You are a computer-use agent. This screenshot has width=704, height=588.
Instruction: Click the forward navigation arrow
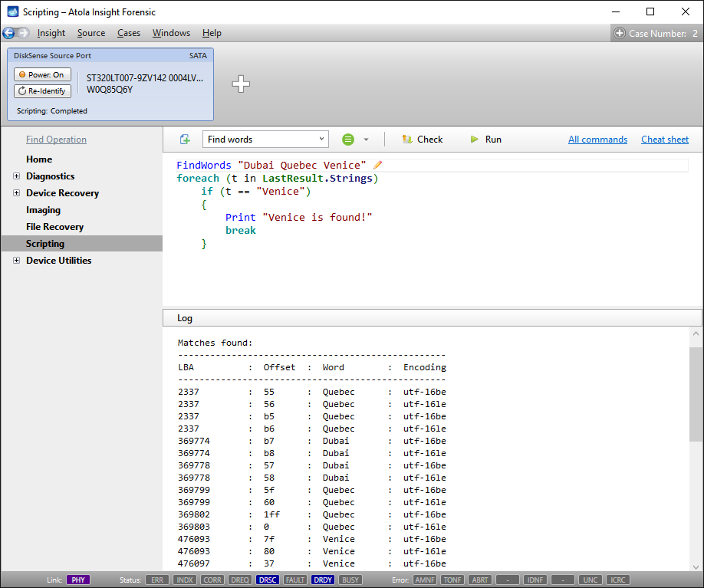(x=23, y=33)
